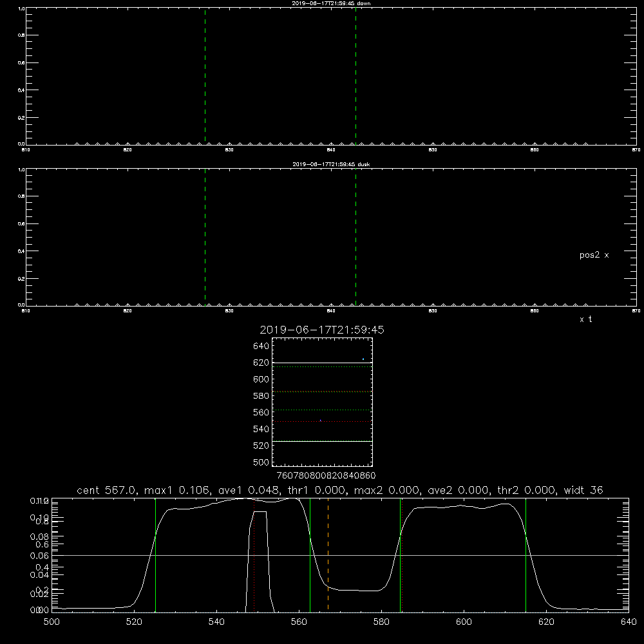Click the middle image plot title '2019-06-17T21:59:45'
The image size is (644, 644).
pyautogui.click(x=322, y=330)
